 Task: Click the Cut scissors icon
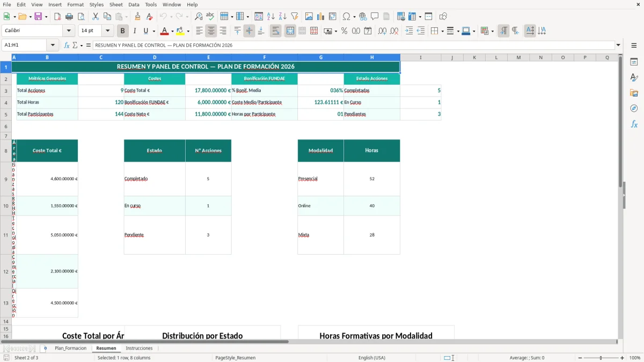[96, 17]
